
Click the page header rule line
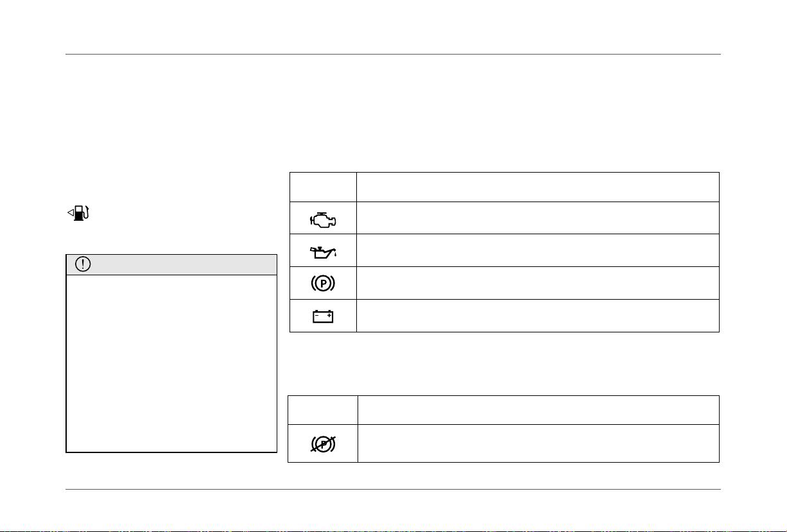[x=394, y=55]
